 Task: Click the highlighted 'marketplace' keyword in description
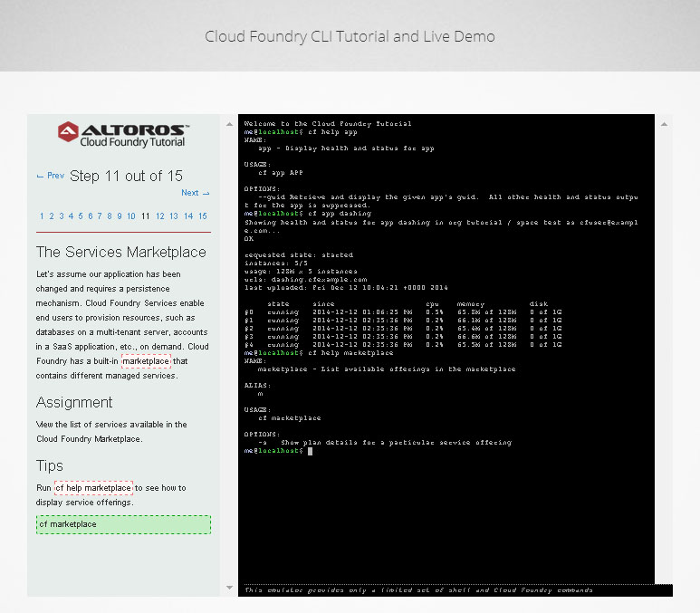[146, 360]
